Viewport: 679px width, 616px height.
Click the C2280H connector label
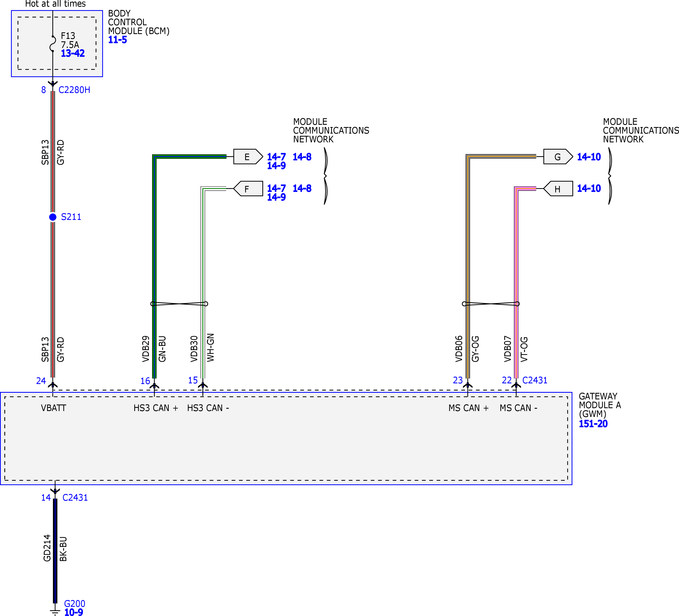(74, 90)
